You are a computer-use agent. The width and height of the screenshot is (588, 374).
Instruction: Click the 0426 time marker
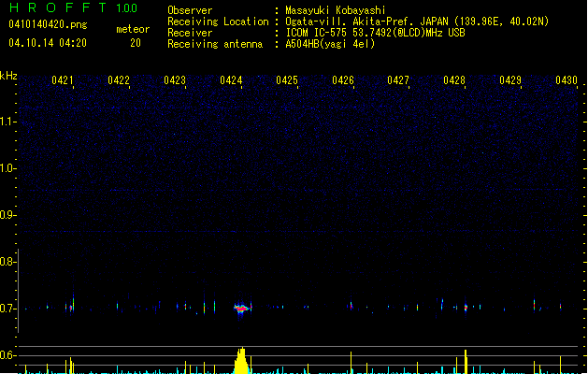point(343,80)
